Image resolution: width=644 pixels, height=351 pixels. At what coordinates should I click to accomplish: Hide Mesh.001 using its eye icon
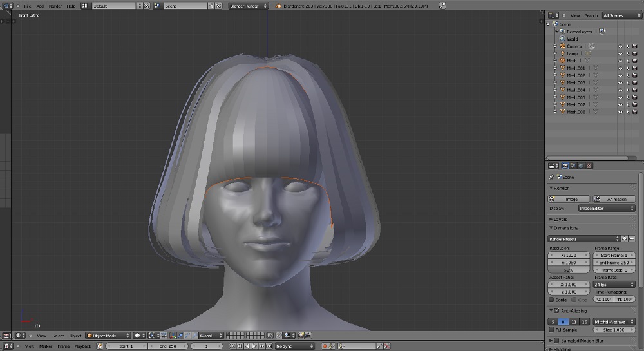620,68
